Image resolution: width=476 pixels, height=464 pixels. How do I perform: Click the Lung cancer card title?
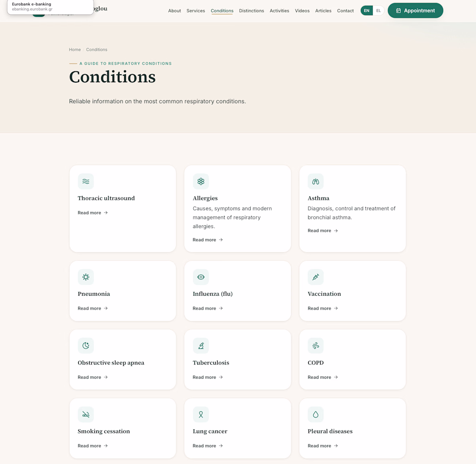click(x=210, y=431)
